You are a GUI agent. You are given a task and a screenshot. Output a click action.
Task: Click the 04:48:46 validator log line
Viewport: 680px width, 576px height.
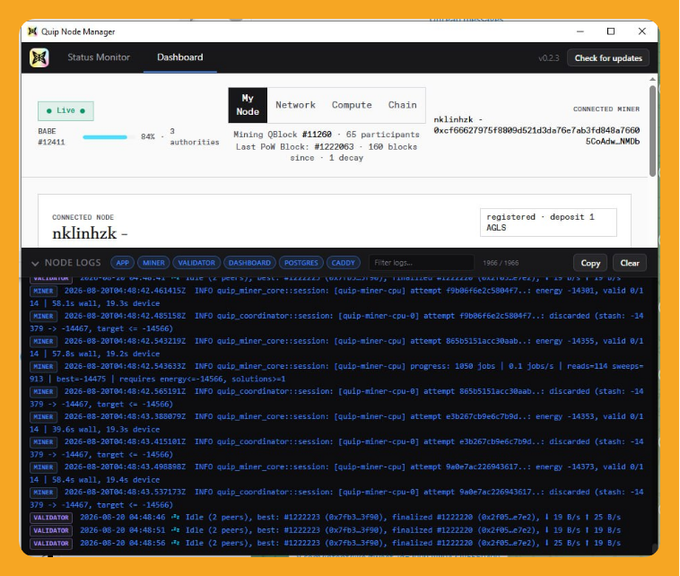327,517
